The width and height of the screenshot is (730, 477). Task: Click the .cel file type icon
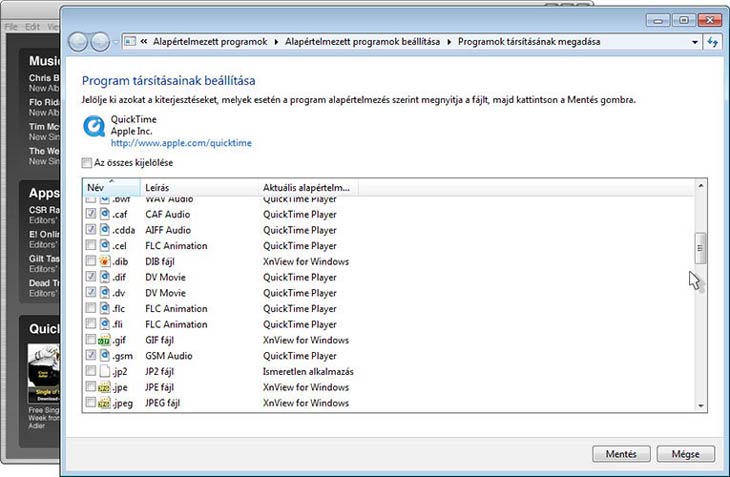(105, 245)
